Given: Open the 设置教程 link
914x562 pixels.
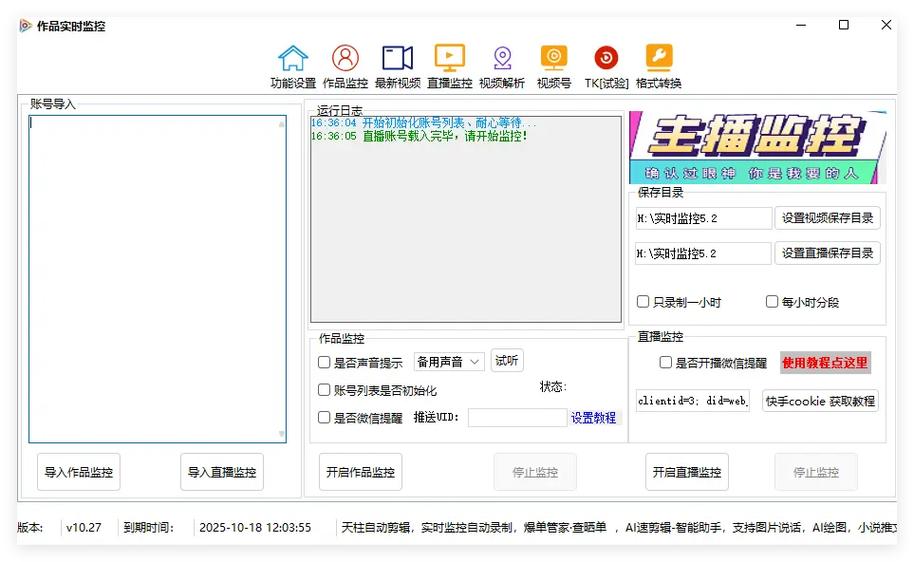Looking at the screenshot, I should (593, 417).
